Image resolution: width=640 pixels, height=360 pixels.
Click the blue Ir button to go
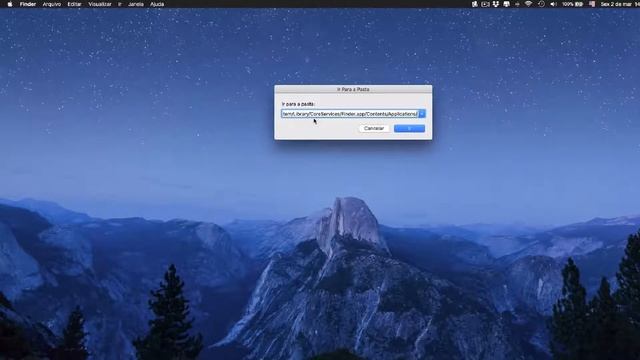pos(409,128)
